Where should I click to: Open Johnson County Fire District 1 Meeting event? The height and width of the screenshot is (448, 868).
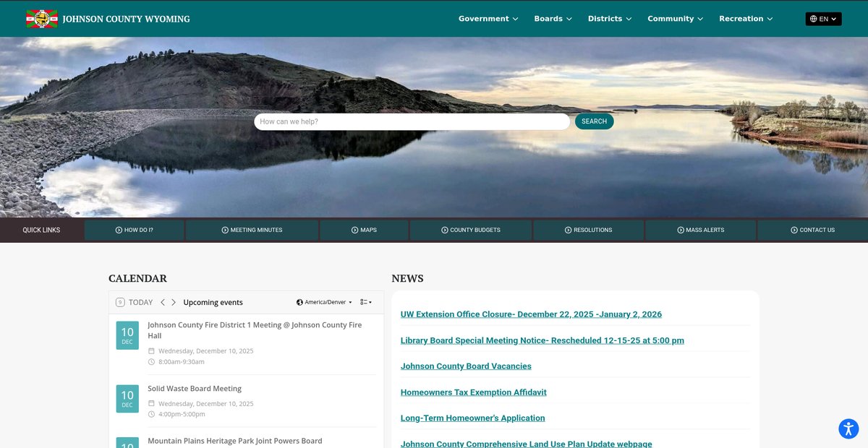255,330
